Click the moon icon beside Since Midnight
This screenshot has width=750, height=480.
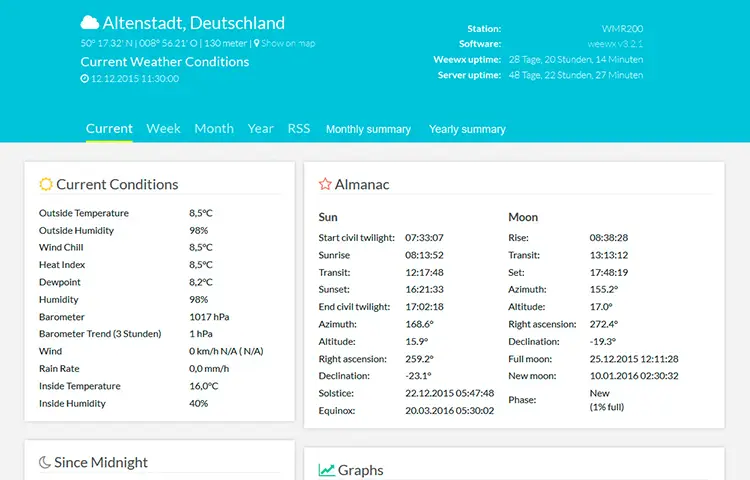coord(44,462)
